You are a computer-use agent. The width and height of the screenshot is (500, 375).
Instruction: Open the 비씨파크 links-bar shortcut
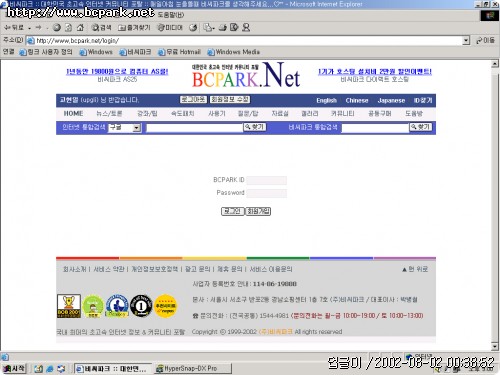click(135, 52)
